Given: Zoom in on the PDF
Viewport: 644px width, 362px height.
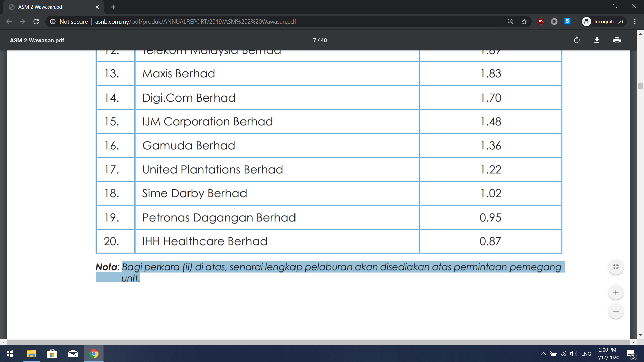Looking at the screenshot, I should (x=616, y=292).
